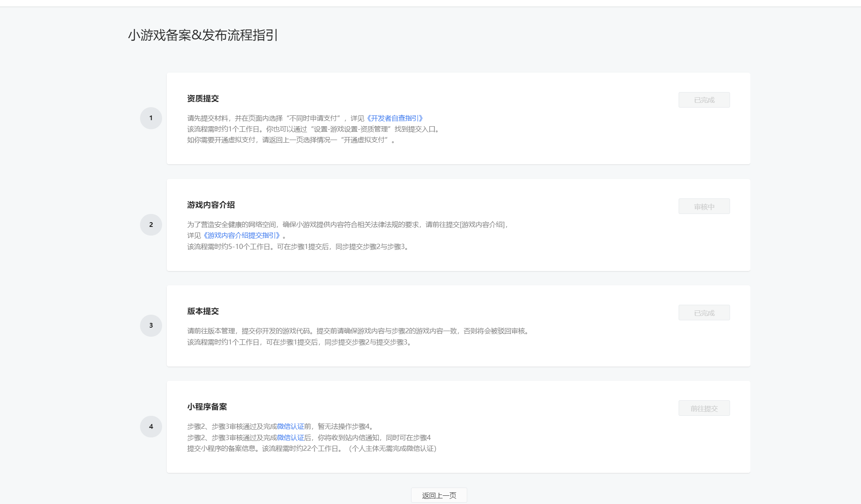The height and width of the screenshot is (504, 861).
Task: Click the 版本提交 step heading
Action: [203, 311]
